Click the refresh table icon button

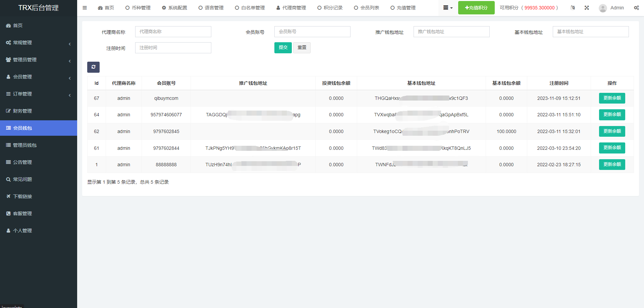93,67
